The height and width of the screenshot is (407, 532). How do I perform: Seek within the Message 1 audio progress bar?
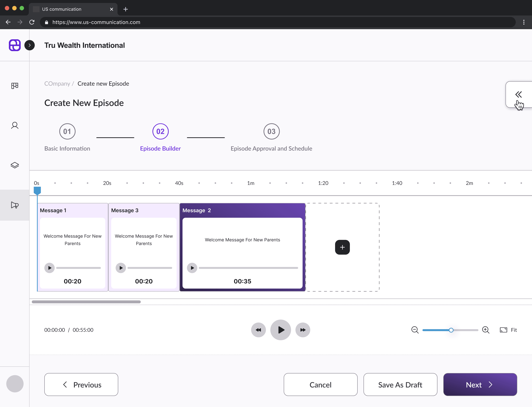[79, 268]
